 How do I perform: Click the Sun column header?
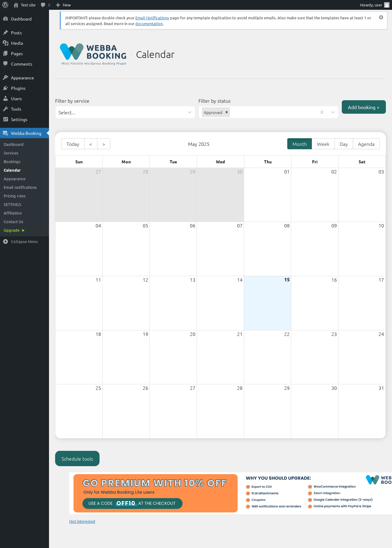79,162
